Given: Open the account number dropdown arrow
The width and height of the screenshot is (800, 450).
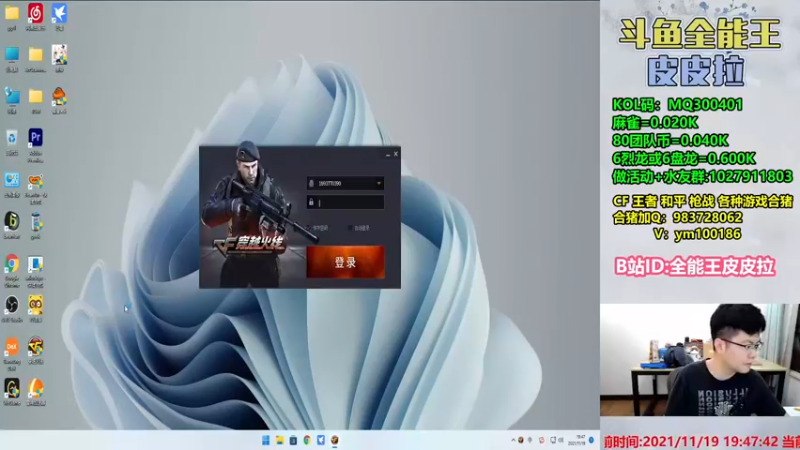Looking at the screenshot, I should pyautogui.click(x=379, y=183).
